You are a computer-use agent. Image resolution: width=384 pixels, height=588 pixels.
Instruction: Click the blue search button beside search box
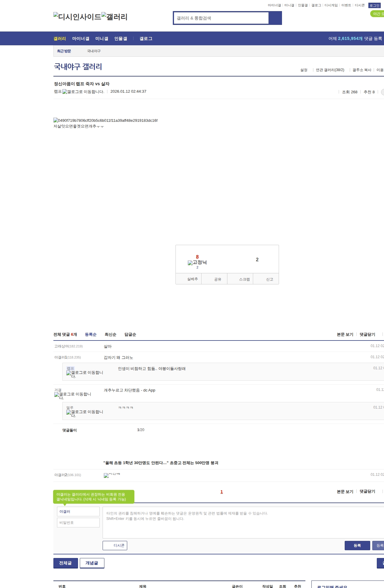[x=275, y=18]
